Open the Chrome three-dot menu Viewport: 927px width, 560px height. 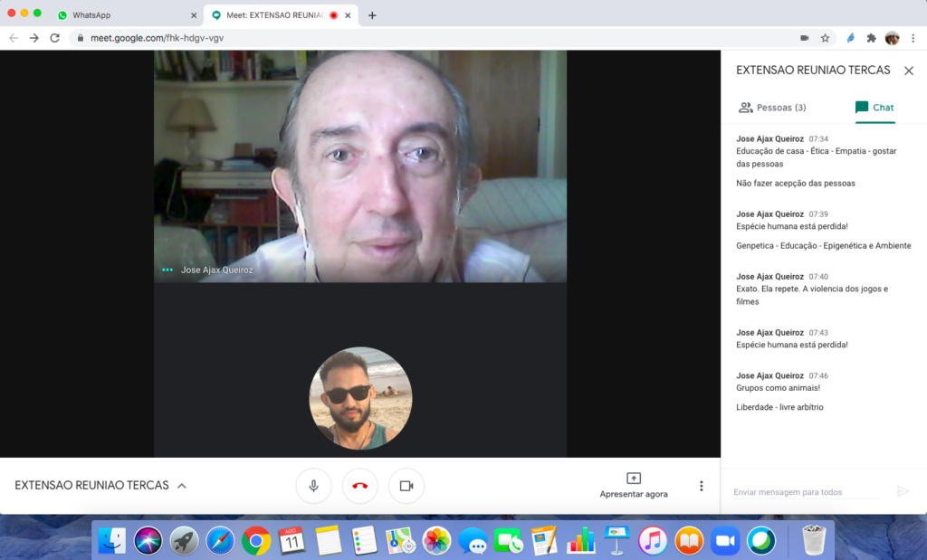coord(913,38)
